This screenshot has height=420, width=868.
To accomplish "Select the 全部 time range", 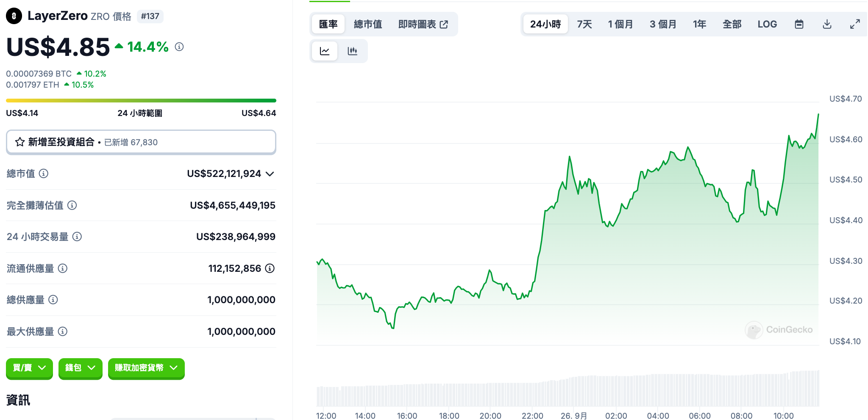I will tap(732, 24).
